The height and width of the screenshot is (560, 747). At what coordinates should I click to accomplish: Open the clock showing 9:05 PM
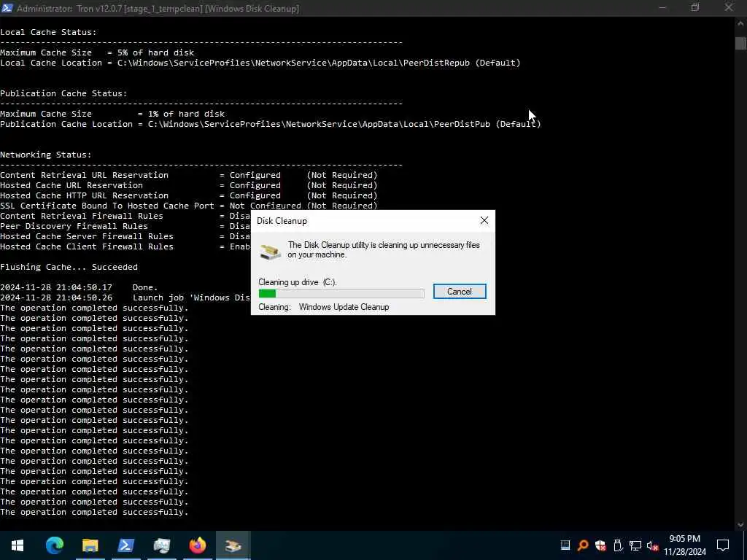(685, 545)
